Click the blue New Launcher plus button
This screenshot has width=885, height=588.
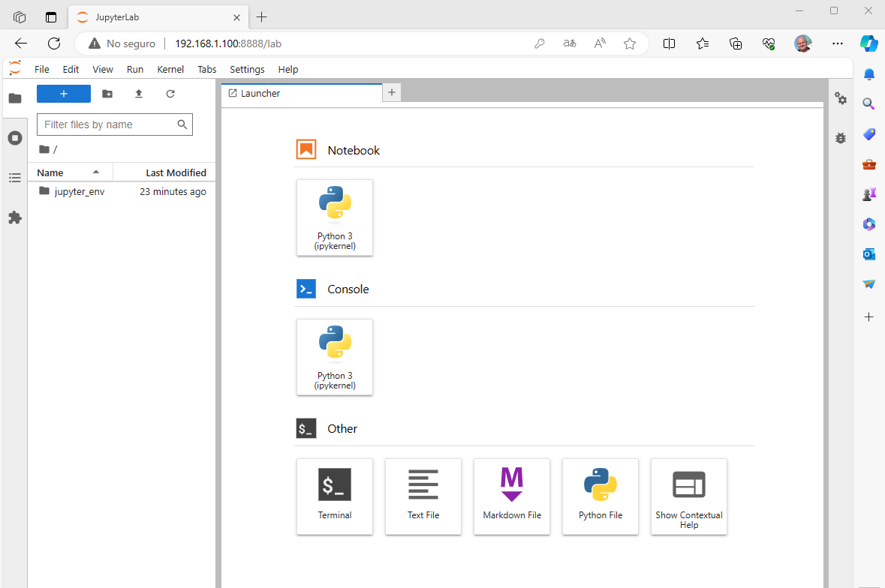point(64,94)
